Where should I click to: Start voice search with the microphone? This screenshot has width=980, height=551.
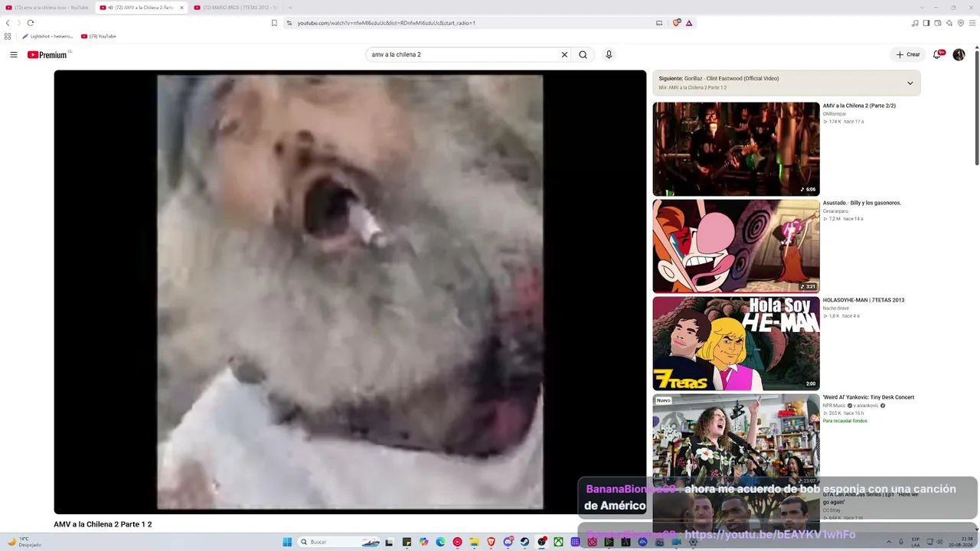pyautogui.click(x=609, y=55)
